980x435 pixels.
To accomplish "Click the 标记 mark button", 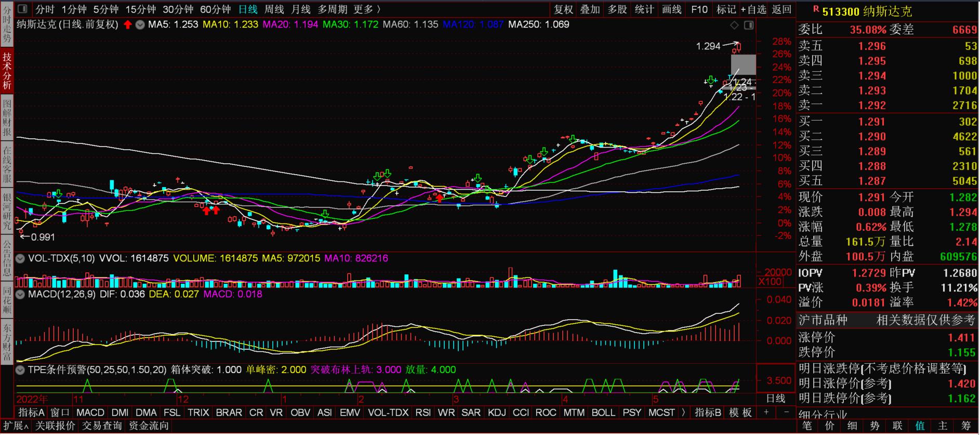I will (x=726, y=9).
